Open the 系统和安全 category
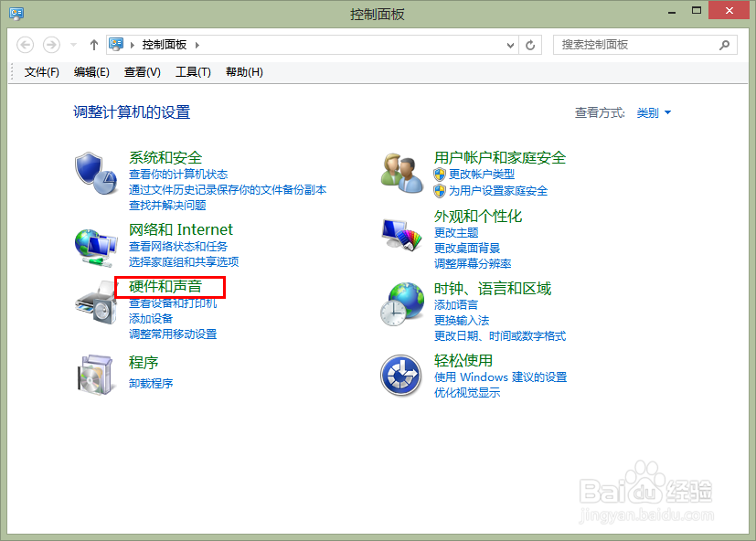This screenshot has width=756, height=541. (x=165, y=158)
